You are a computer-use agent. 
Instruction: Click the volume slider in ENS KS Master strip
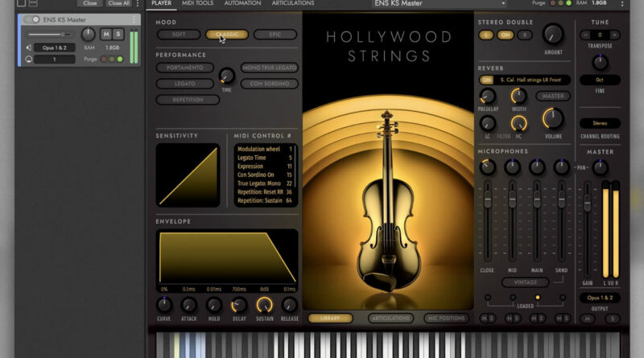coord(49,35)
